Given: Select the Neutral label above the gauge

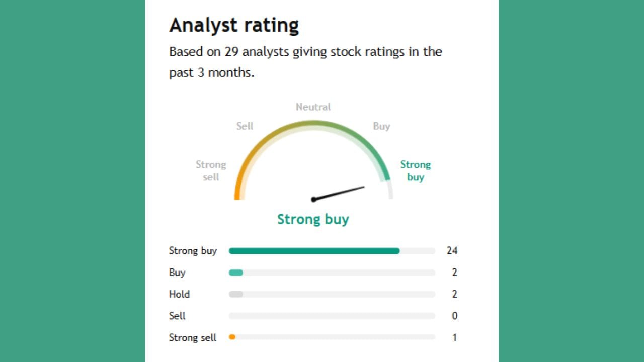Looking at the screenshot, I should pyautogui.click(x=313, y=107).
